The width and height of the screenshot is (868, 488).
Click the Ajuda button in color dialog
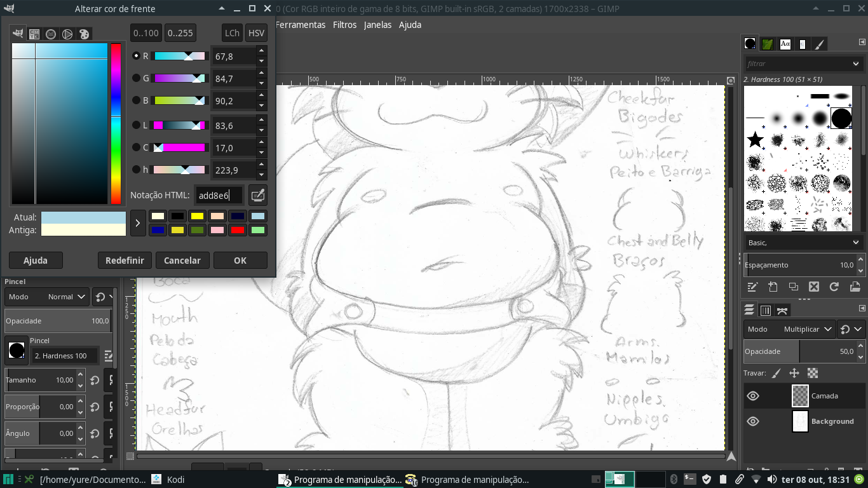coord(36,261)
